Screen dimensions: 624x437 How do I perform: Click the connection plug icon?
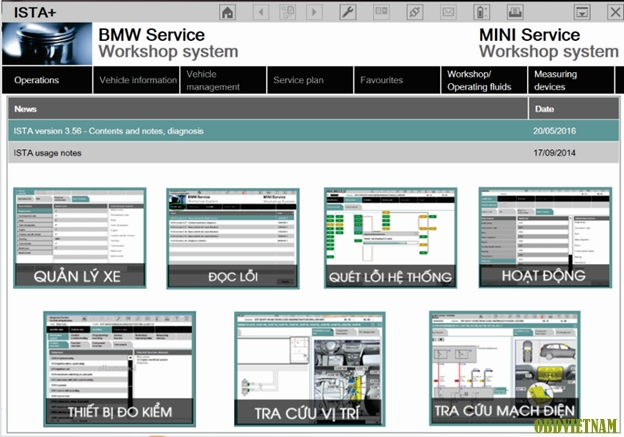[414, 12]
